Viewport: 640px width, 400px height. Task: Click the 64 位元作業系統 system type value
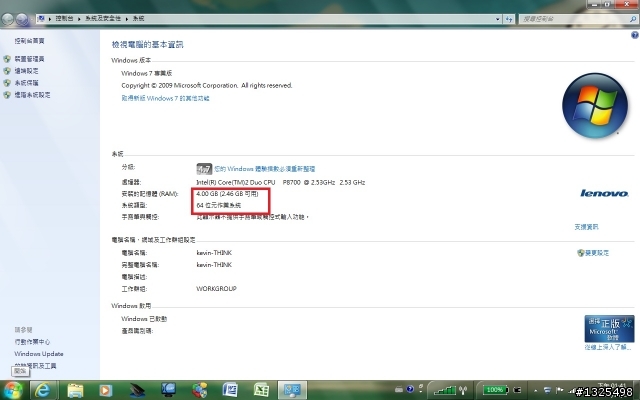coord(219,205)
